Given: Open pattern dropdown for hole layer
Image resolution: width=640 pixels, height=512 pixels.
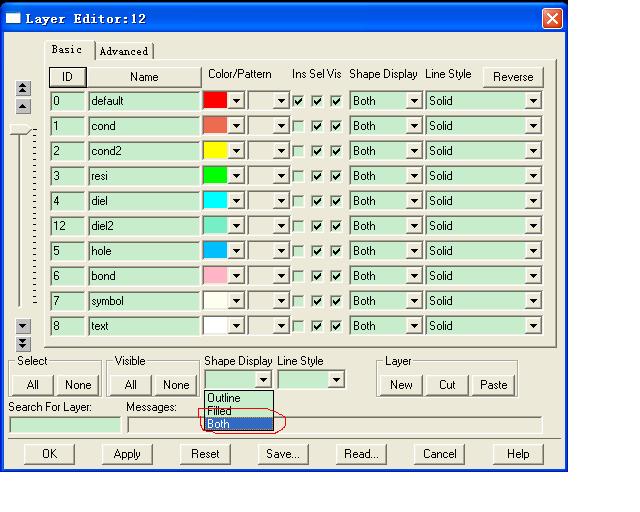Looking at the screenshot, I should coord(281,251).
